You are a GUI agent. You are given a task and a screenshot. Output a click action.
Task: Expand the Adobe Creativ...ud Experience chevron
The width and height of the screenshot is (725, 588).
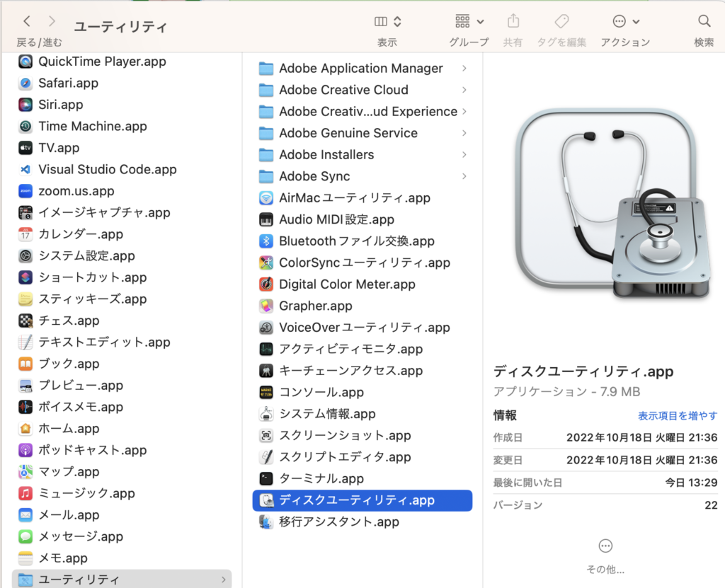tap(464, 111)
